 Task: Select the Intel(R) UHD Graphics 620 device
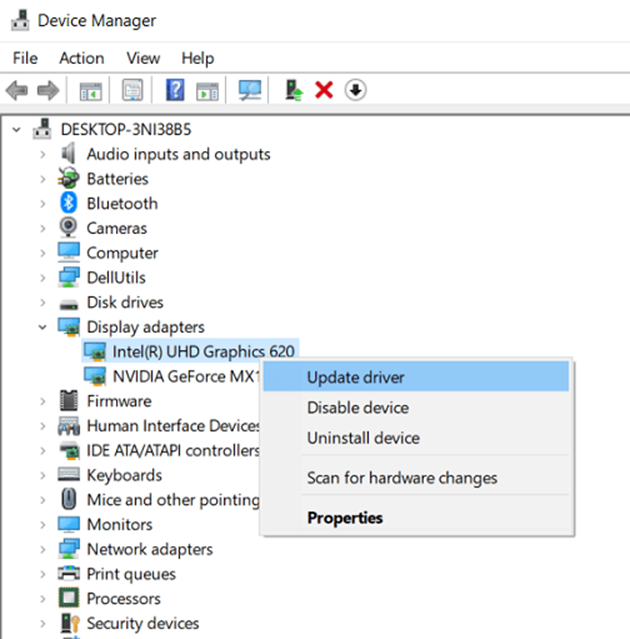[203, 352]
